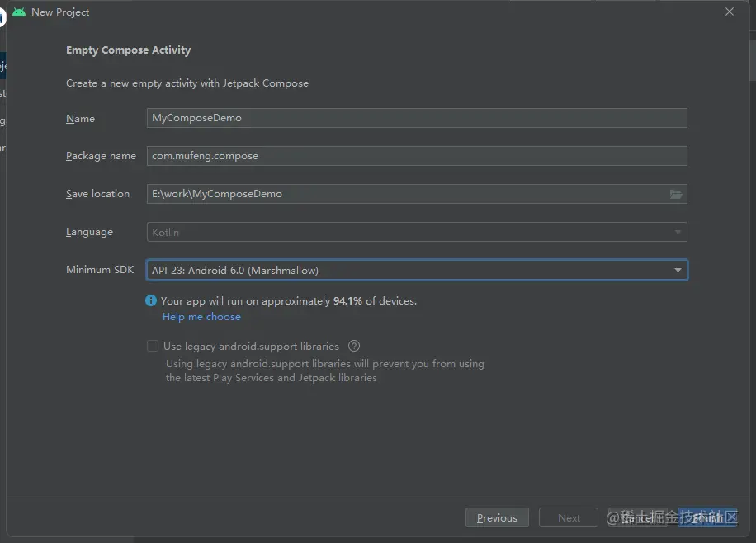Click the Cancel button
The height and width of the screenshot is (543, 756).
click(x=638, y=517)
